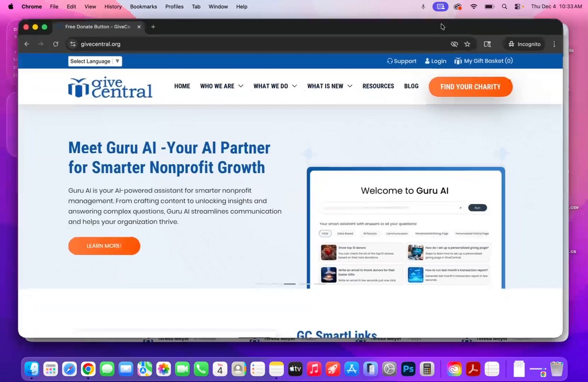Image resolution: width=588 pixels, height=382 pixels.
Task: Click the Login link
Action: pos(435,61)
